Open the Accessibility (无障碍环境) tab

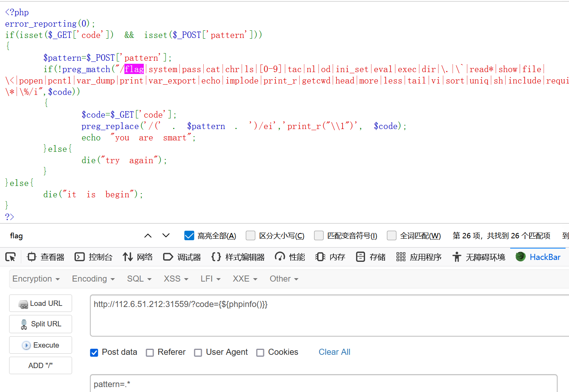point(479,257)
